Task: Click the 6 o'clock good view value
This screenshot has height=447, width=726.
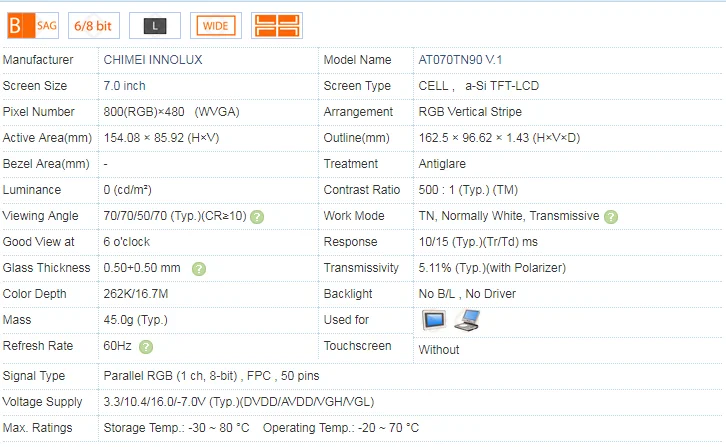Action: (127, 242)
